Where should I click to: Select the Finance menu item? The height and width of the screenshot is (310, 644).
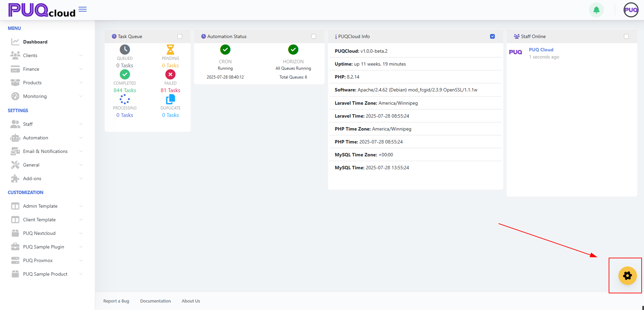click(47, 69)
